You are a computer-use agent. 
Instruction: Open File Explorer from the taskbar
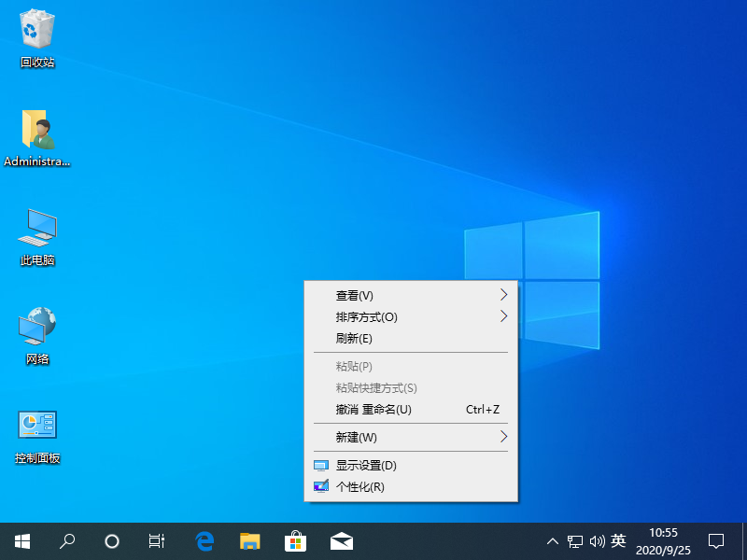[x=249, y=540]
